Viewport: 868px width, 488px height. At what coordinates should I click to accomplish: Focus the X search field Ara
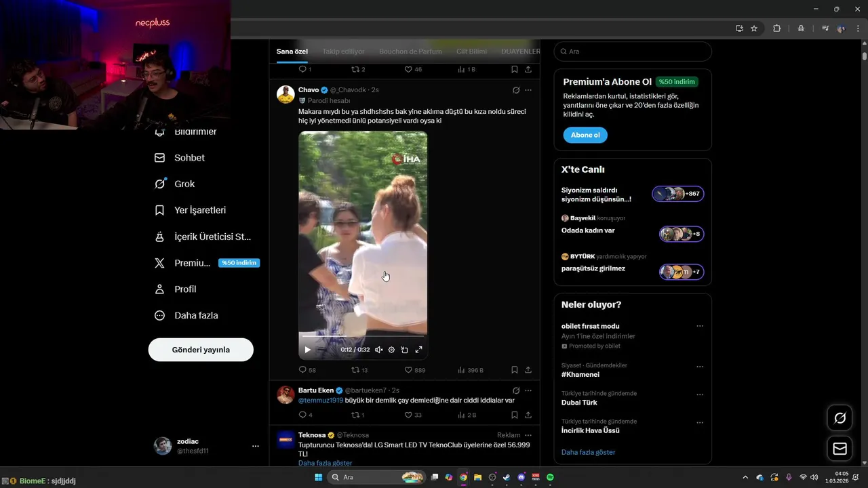coord(633,52)
